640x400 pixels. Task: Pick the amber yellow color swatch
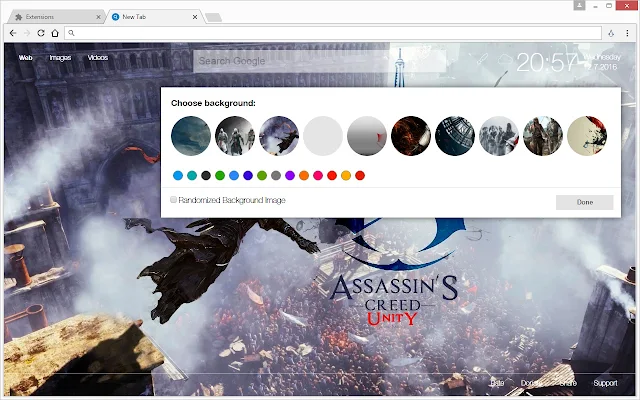pos(346,176)
